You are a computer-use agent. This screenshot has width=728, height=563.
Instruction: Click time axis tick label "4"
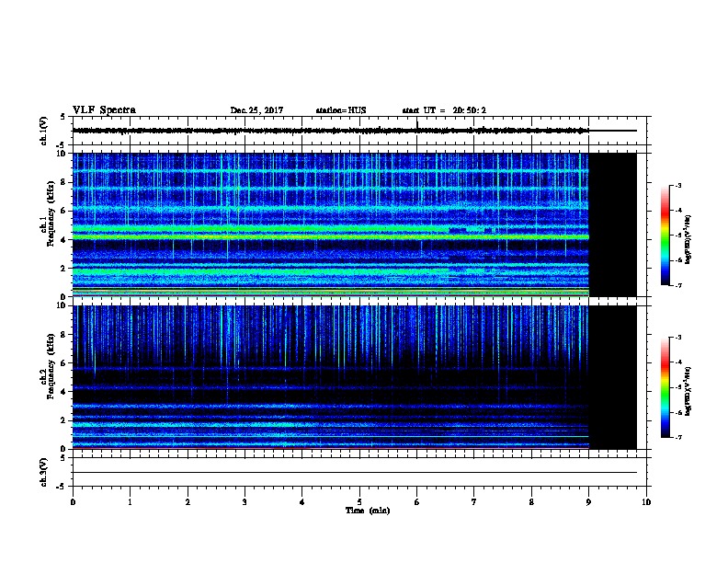click(302, 502)
